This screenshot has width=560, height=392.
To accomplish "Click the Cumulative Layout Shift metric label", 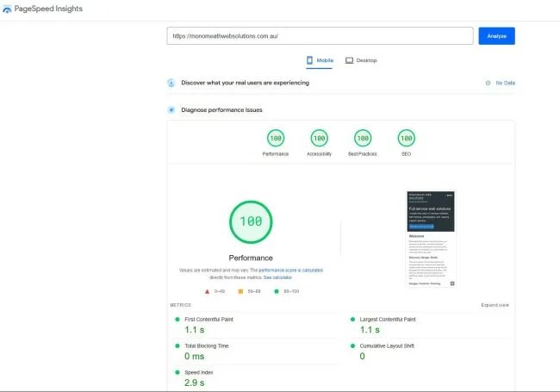I will pyautogui.click(x=387, y=345).
